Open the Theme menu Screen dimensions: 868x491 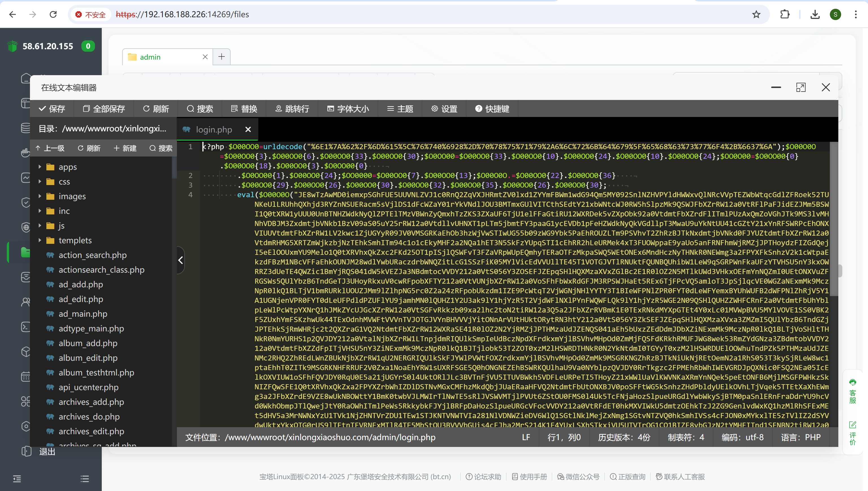(400, 108)
